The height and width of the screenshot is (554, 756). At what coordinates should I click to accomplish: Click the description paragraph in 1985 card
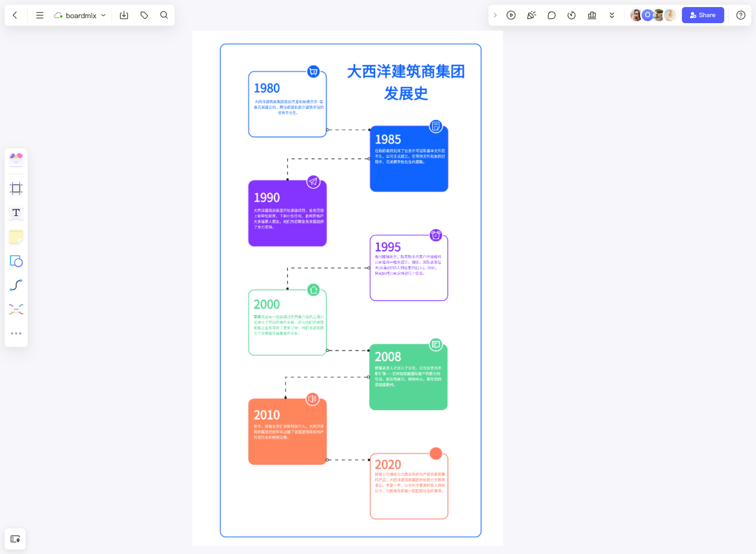click(x=410, y=156)
